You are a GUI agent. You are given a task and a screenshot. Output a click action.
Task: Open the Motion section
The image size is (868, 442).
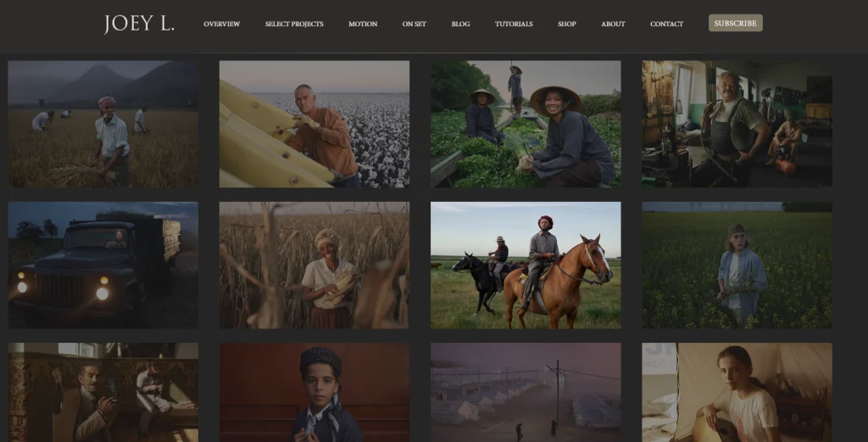[363, 24]
